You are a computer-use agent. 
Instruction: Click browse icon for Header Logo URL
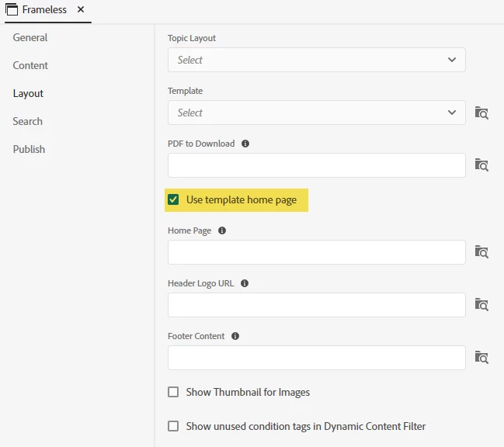481,305
